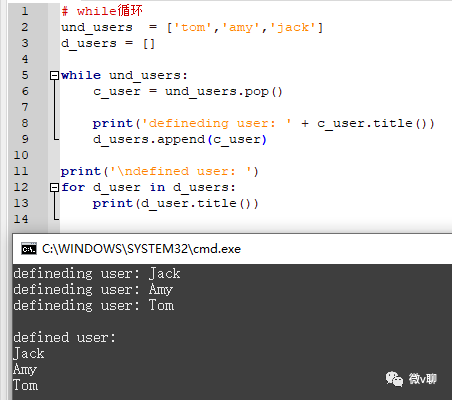Click console output 'defineding user: Amy'
The height and width of the screenshot is (400, 452).
93,289
